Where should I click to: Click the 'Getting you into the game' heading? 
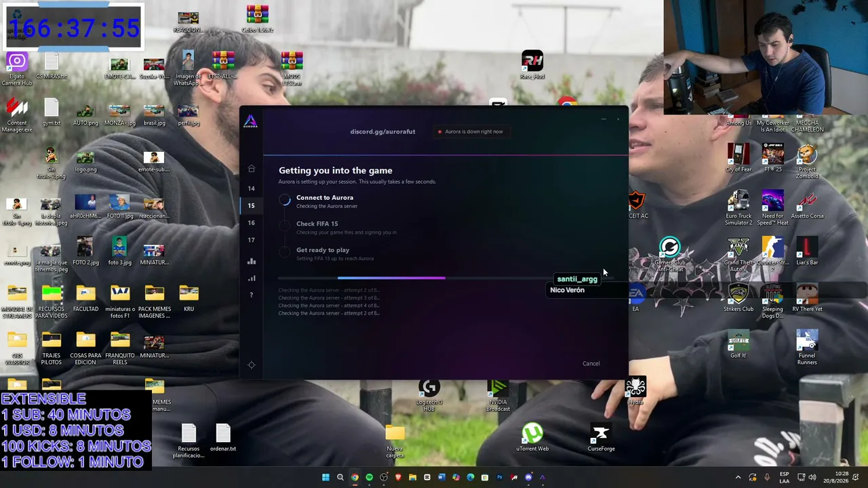(335, 171)
